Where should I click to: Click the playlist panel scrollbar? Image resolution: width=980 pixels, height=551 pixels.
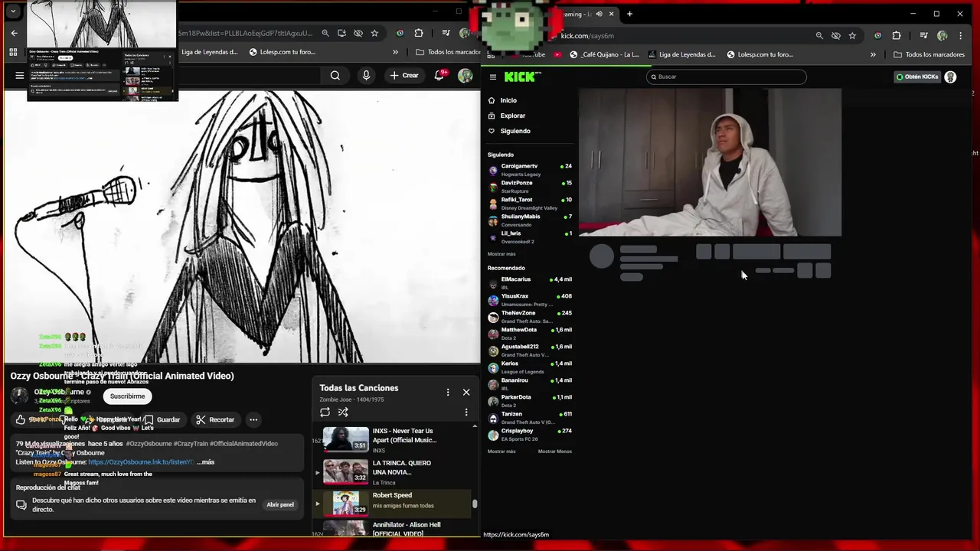click(x=475, y=504)
